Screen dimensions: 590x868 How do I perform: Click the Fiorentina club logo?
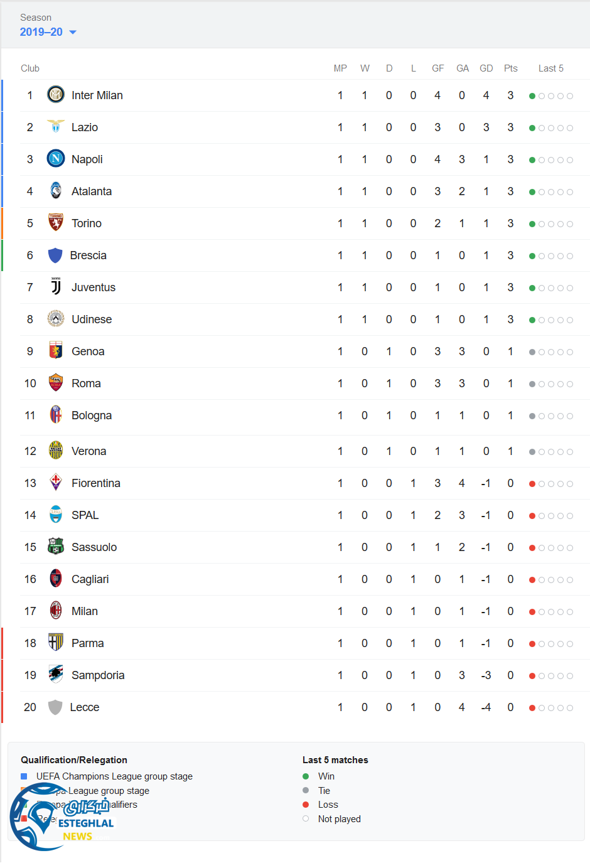click(56, 483)
